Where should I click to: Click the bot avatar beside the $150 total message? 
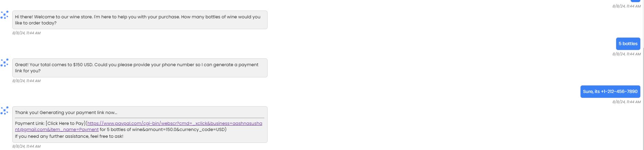[4, 63]
